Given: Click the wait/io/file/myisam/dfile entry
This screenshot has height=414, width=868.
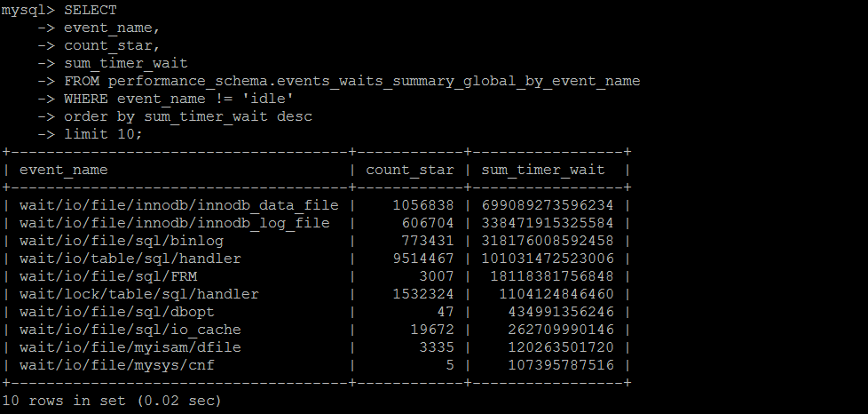Looking at the screenshot, I should click(130, 347).
